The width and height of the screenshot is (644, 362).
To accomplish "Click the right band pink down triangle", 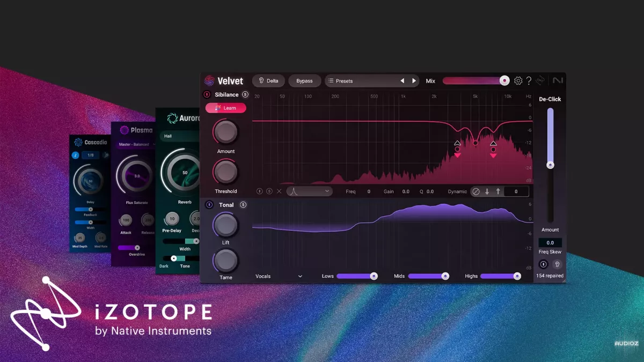I will [493, 156].
